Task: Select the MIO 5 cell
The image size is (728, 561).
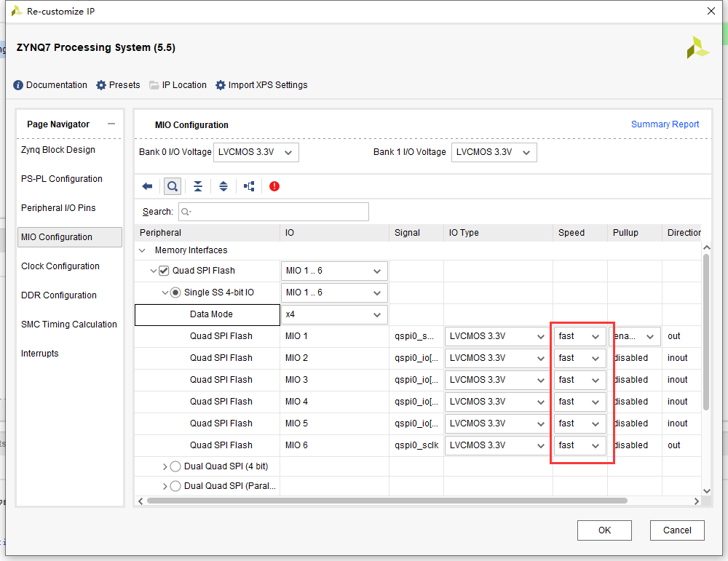Action: [x=334, y=423]
